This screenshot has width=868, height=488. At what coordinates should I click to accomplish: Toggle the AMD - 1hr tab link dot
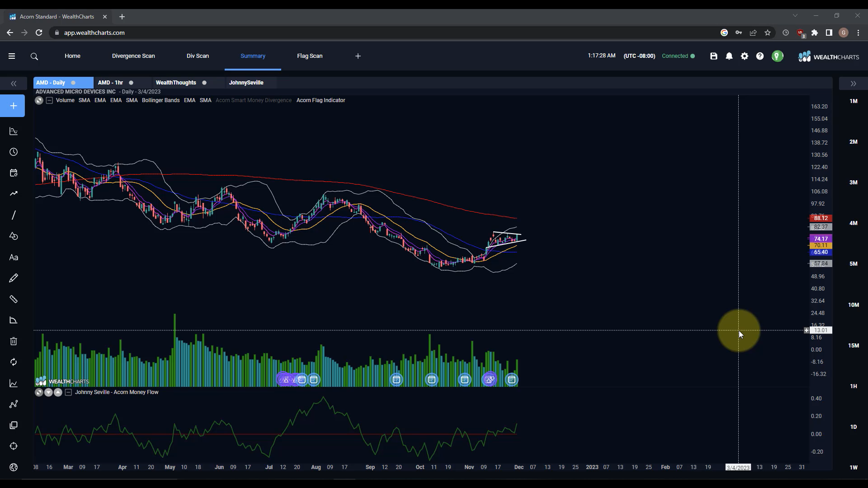point(131,83)
